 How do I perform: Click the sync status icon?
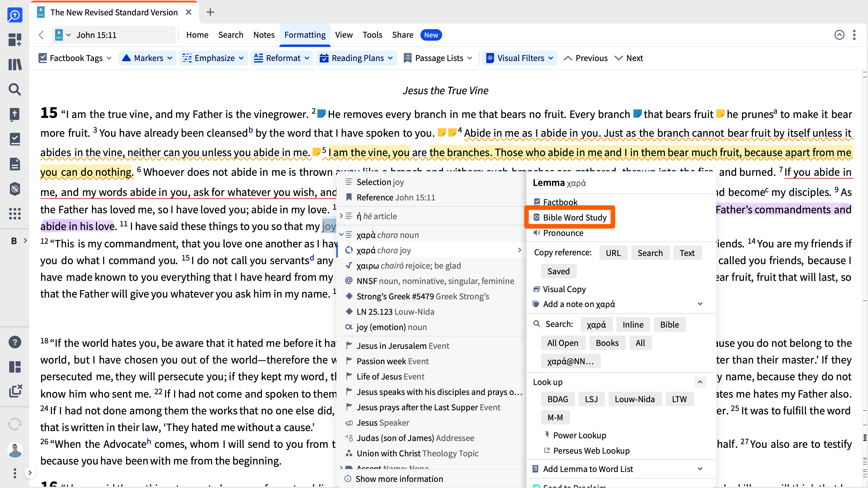15,424
